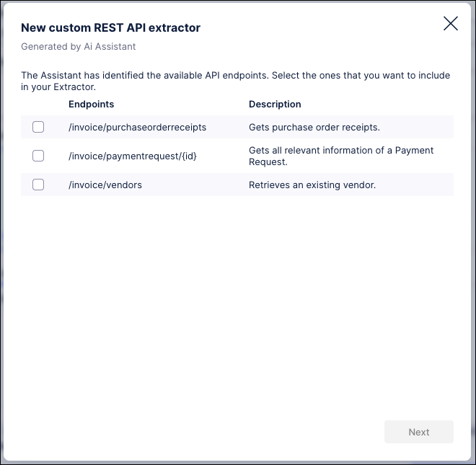The width and height of the screenshot is (476, 465).
Task: Click the dialog title 'New custom REST API extractor'
Action: click(x=110, y=28)
